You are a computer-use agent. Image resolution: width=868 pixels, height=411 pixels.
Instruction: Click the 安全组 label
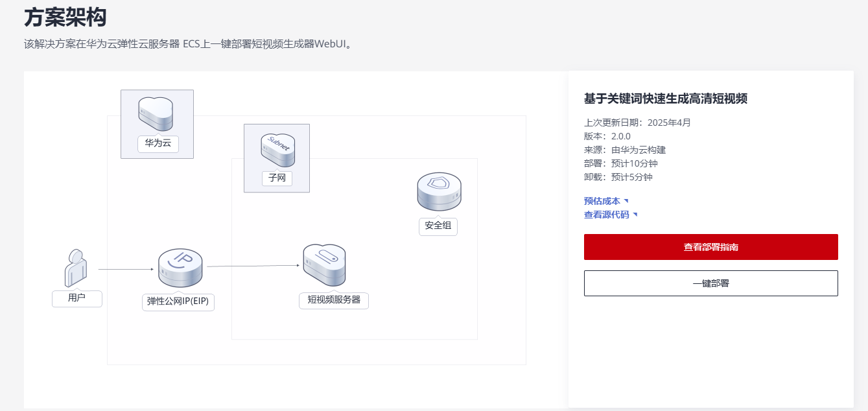pos(438,226)
